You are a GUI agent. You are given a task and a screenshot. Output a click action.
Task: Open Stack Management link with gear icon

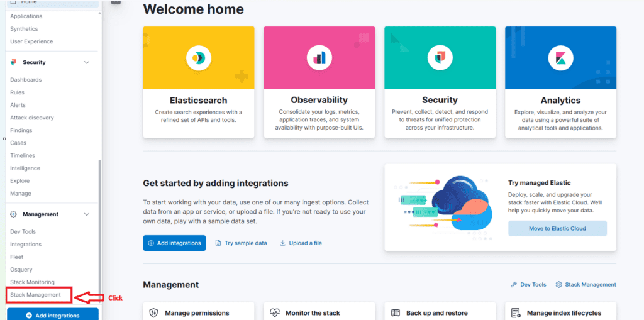[x=586, y=285]
